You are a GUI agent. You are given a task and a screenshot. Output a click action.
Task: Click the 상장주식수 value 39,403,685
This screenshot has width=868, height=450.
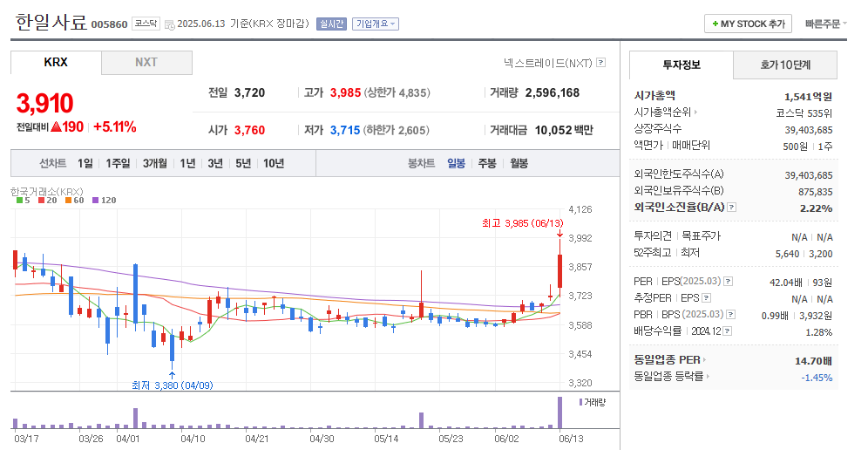point(809,130)
